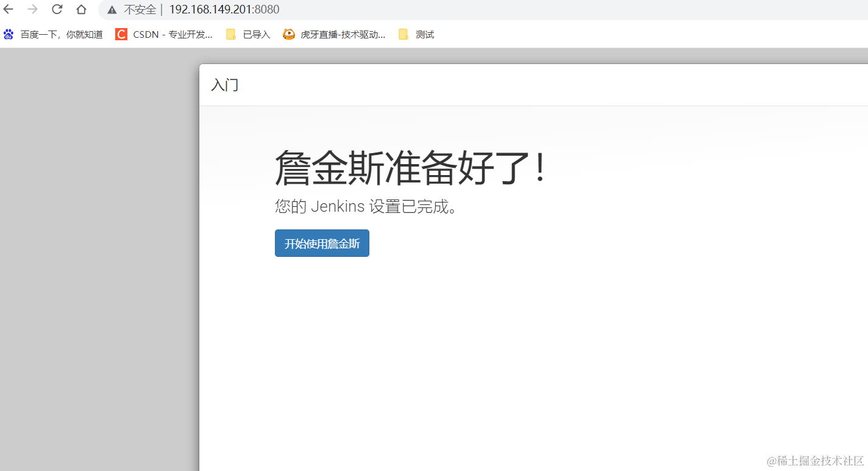868x471 pixels.
Task: Click the 开始使用詹金斯 button
Action: [x=321, y=243]
